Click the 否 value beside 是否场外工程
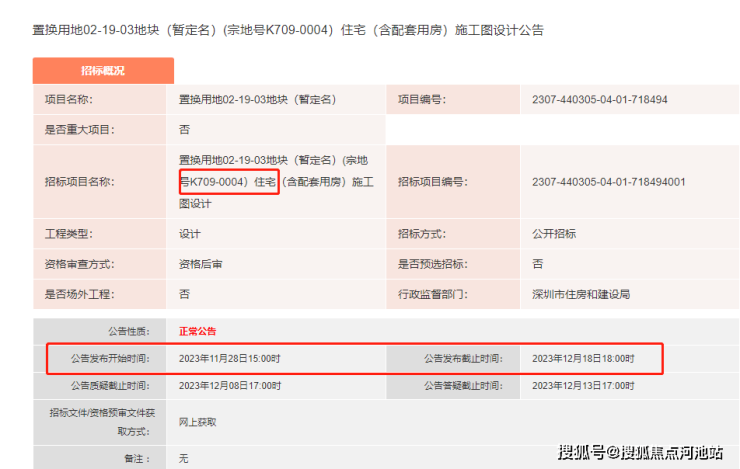 coord(185,294)
